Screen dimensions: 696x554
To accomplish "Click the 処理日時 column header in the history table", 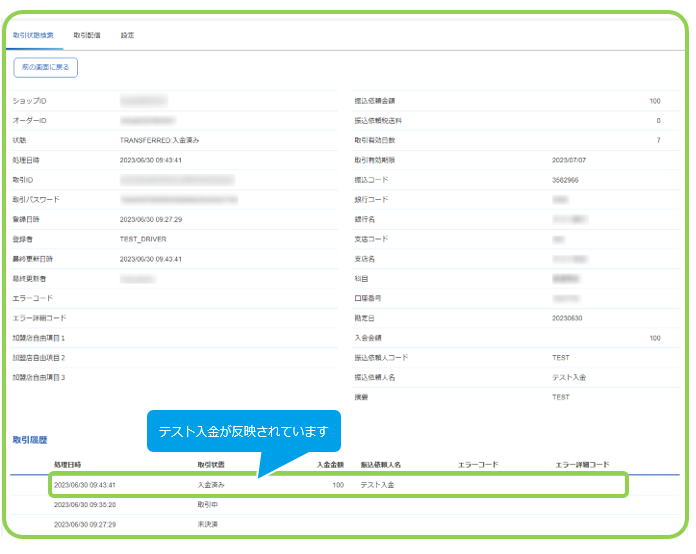I will 67,465.
